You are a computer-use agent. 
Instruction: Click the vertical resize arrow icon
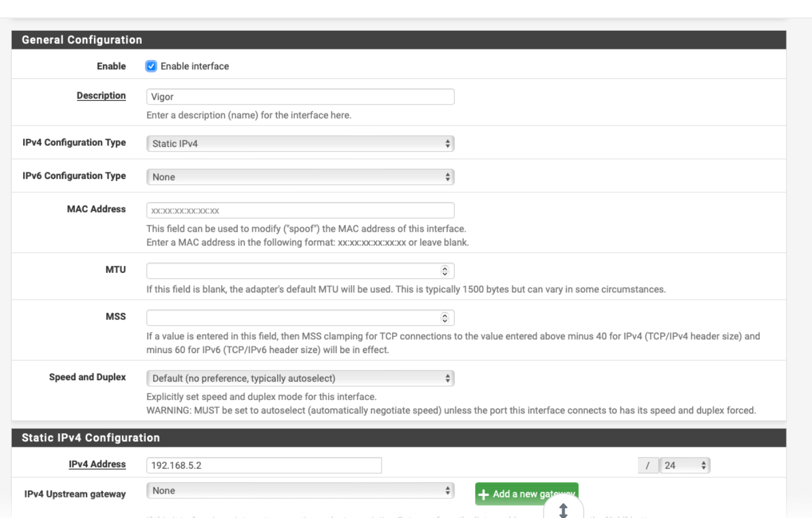[x=563, y=510]
